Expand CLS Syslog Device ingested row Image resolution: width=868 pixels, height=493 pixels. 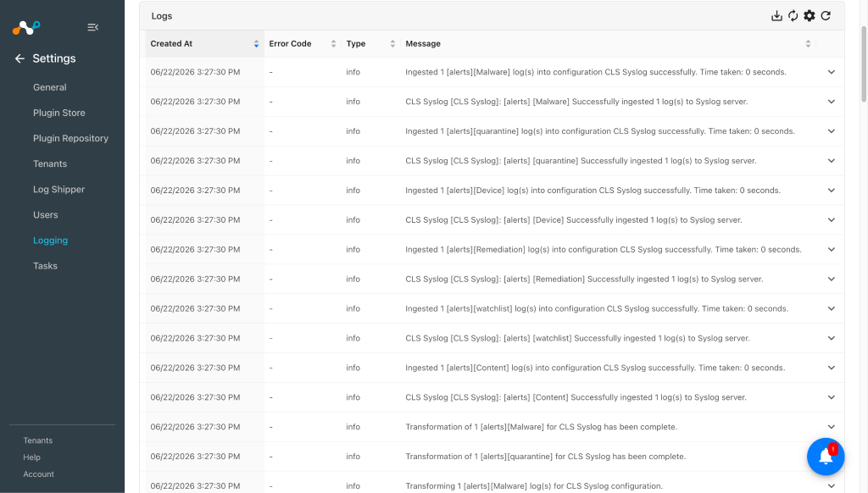click(831, 220)
